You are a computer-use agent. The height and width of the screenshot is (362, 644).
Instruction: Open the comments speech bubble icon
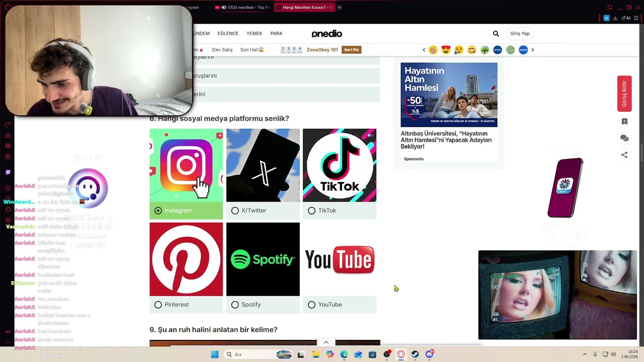[x=624, y=138]
